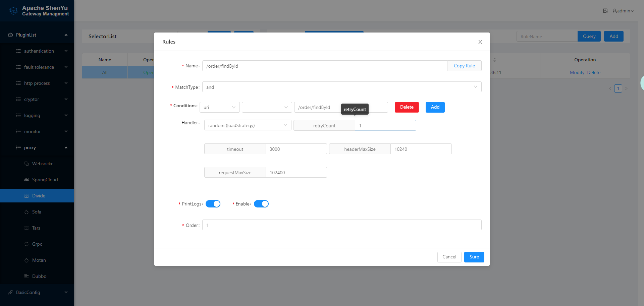Click the Copy Rule button
Viewport: 644px width, 306px height.
[x=464, y=66]
